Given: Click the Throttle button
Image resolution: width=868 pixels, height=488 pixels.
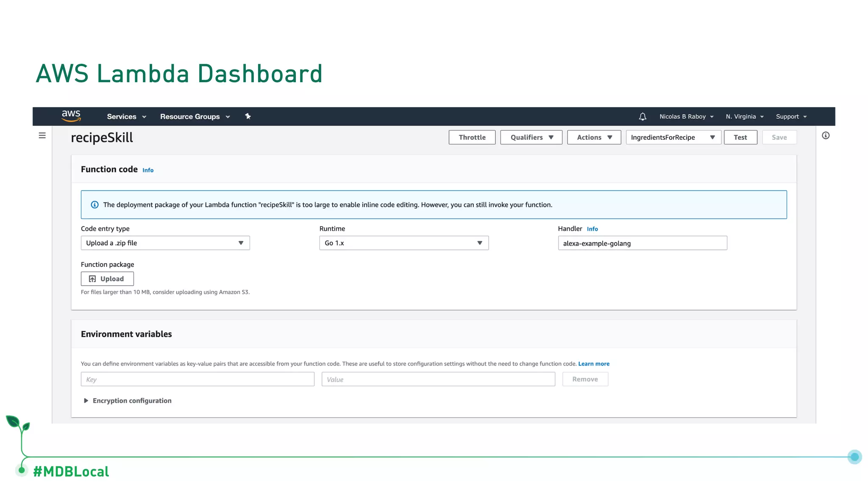Looking at the screenshot, I should tap(472, 137).
